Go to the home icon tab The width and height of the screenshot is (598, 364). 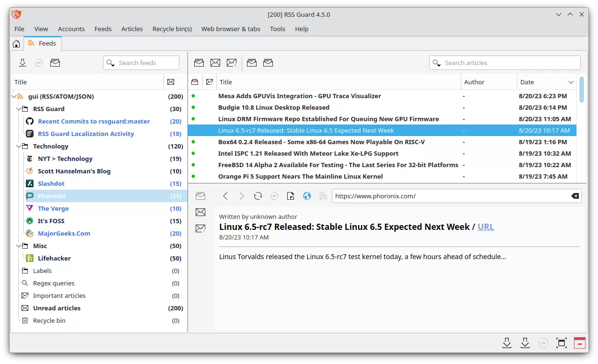coord(16,44)
